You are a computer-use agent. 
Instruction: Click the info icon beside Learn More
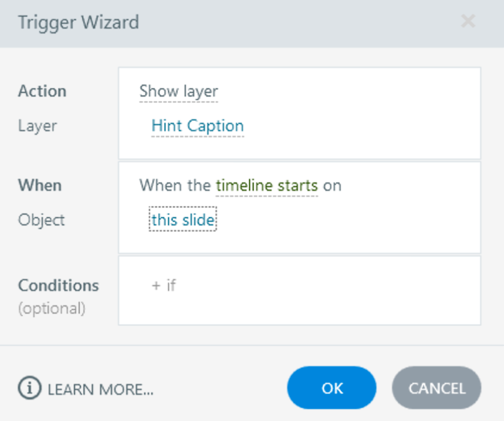[29, 389]
